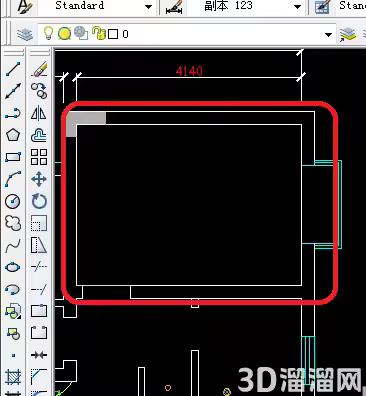
Task: Expand the Standard text style dropdown
Action: pos(148,7)
